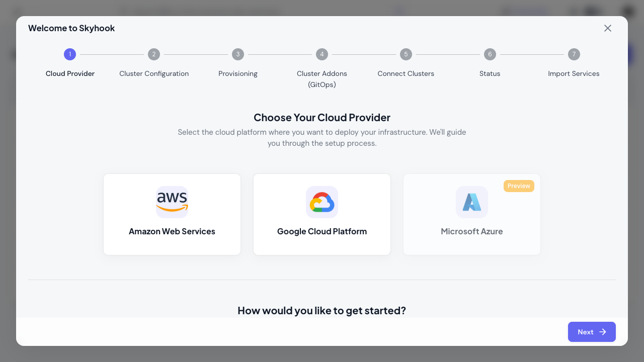
Task: Click the step 4 numbered circle
Action: point(322,54)
